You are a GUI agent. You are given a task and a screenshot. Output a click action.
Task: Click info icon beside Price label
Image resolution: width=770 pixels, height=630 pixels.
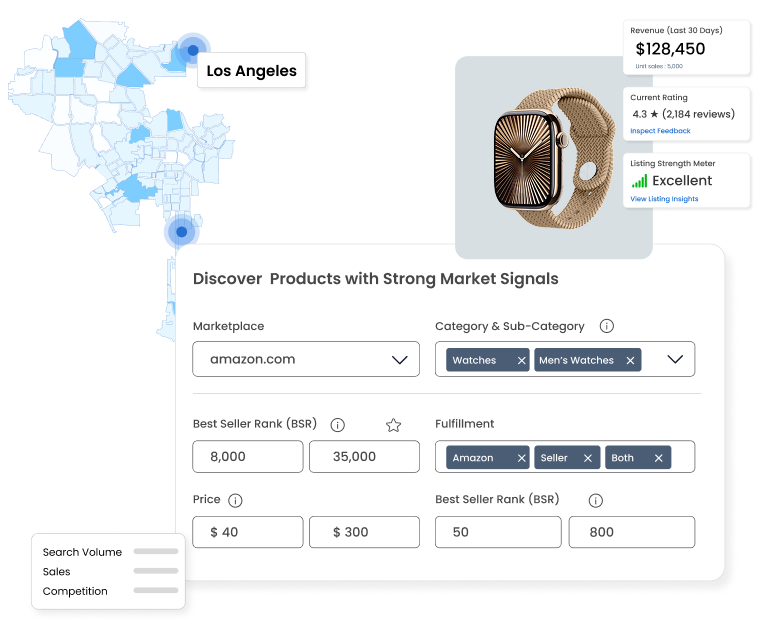tap(235, 501)
